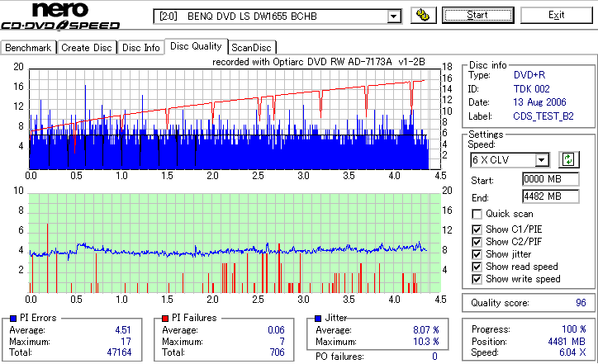Switch to the Benchmark tab
598x364 pixels.
(x=28, y=48)
